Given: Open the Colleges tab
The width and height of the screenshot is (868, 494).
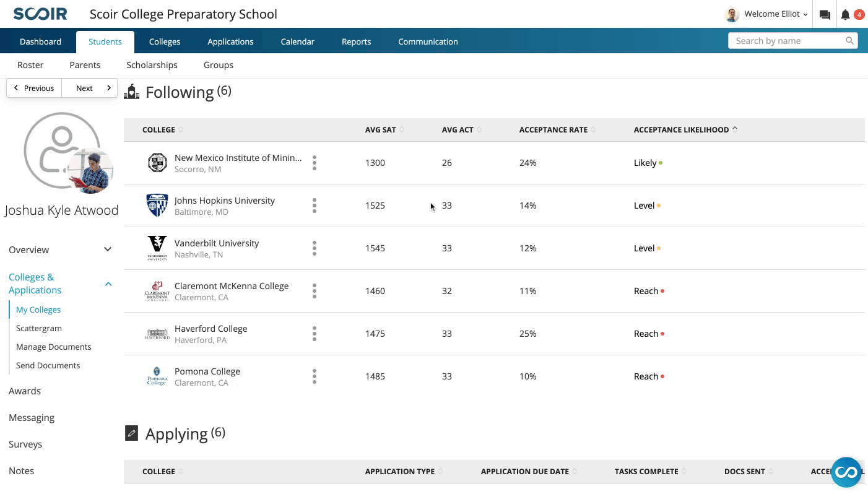Looking at the screenshot, I should [x=165, y=41].
